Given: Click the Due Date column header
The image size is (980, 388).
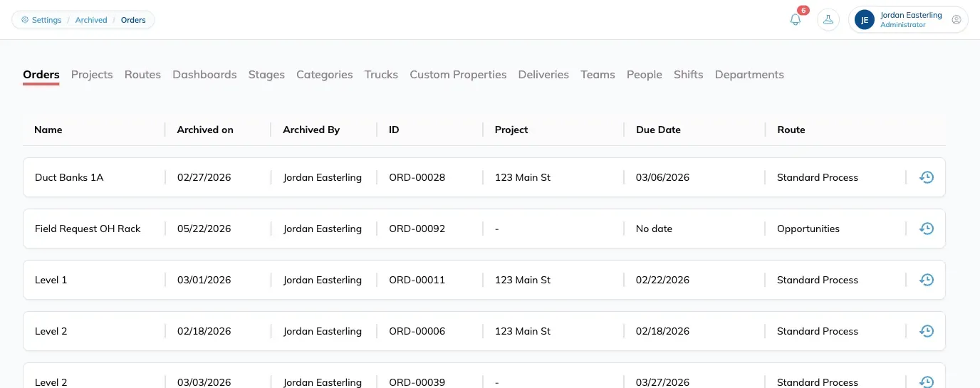Looking at the screenshot, I should 658,130.
